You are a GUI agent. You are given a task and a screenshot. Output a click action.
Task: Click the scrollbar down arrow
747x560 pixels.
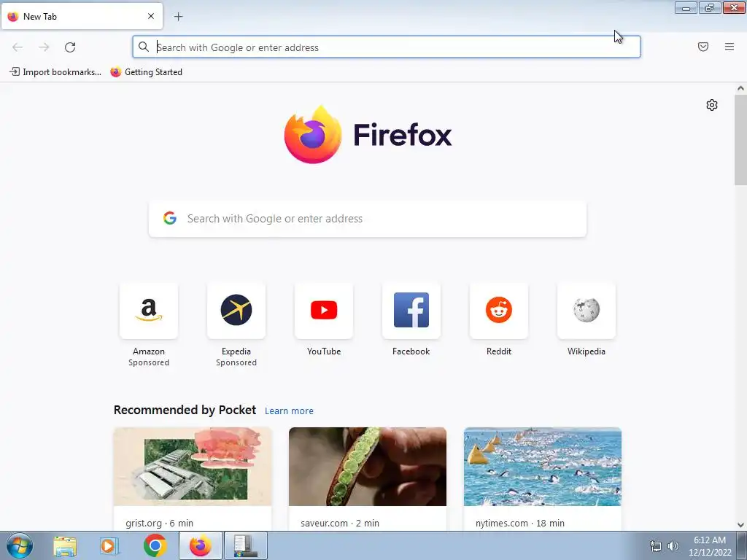(x=740, y=525)
